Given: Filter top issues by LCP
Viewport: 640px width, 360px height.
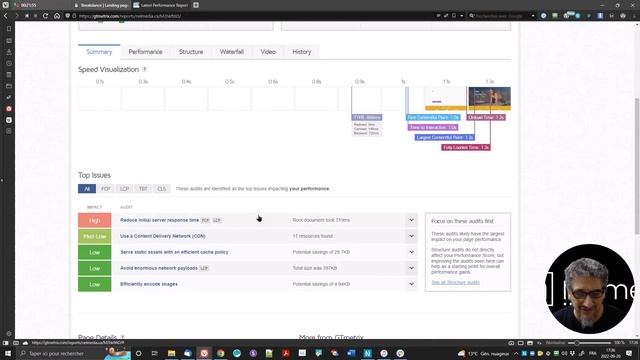Looking at the screenshot, I should click(124, 189).
